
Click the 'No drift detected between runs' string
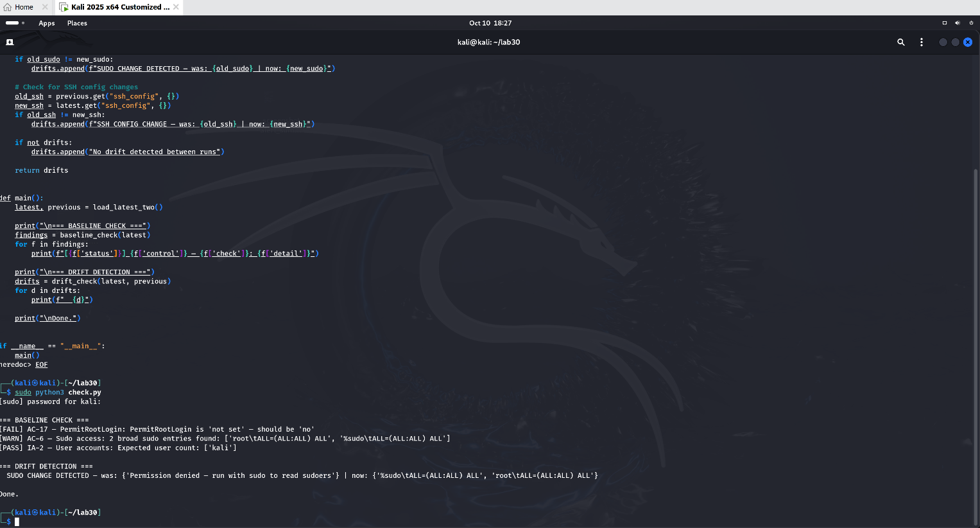tap(155, 152)
